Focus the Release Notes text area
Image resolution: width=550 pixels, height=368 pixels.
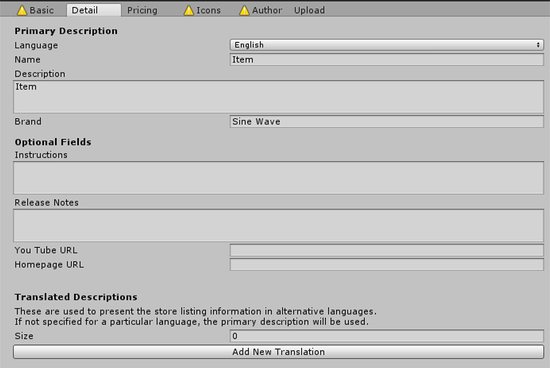click(x=279, y=225)
